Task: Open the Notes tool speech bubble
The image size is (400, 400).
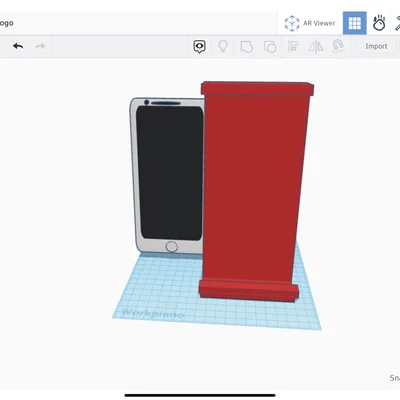Action: point(199,47)
